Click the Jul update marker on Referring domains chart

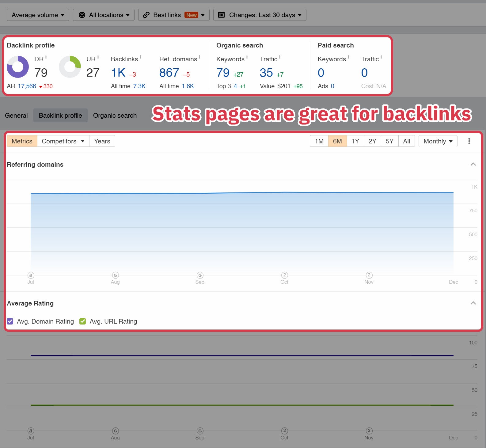tap(31, 275)
